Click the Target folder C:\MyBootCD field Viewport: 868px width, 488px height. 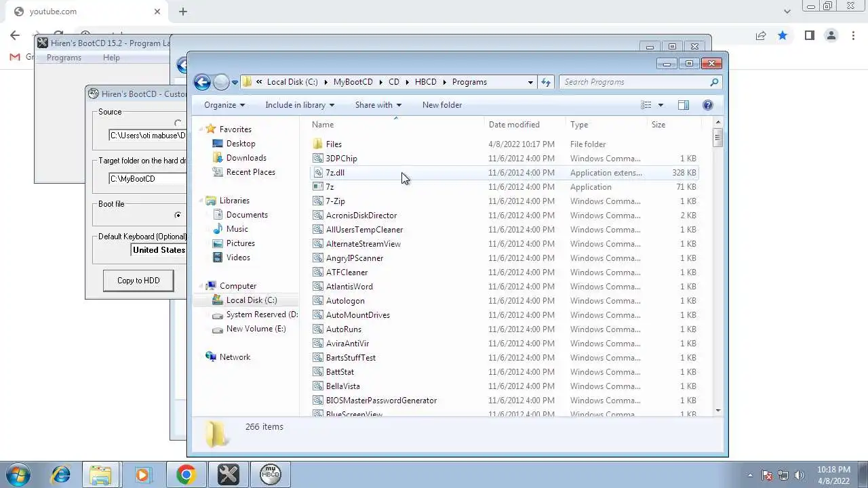coord(147,179)
